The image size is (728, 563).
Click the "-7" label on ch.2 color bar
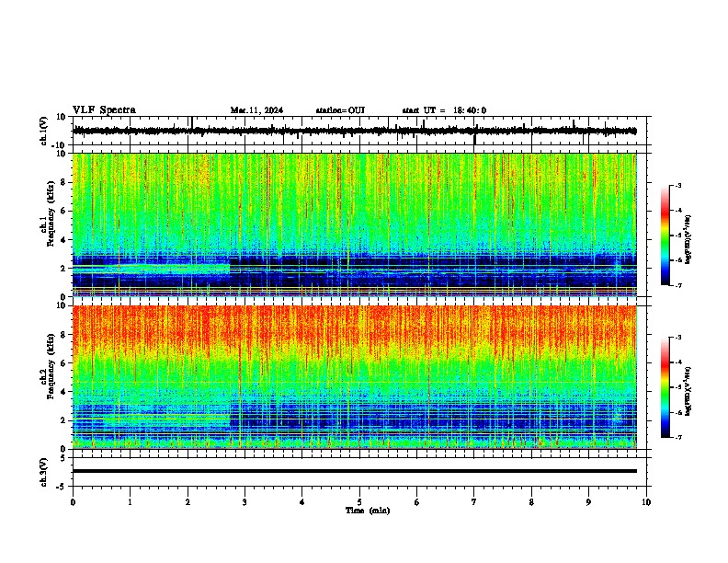tap(677, 437)
